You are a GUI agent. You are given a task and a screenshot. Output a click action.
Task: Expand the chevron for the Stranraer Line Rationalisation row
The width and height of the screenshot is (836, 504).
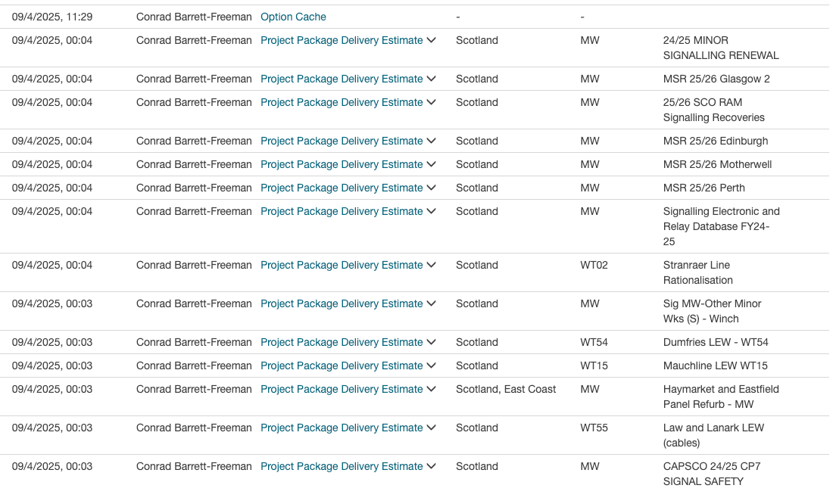click(432, 265)
